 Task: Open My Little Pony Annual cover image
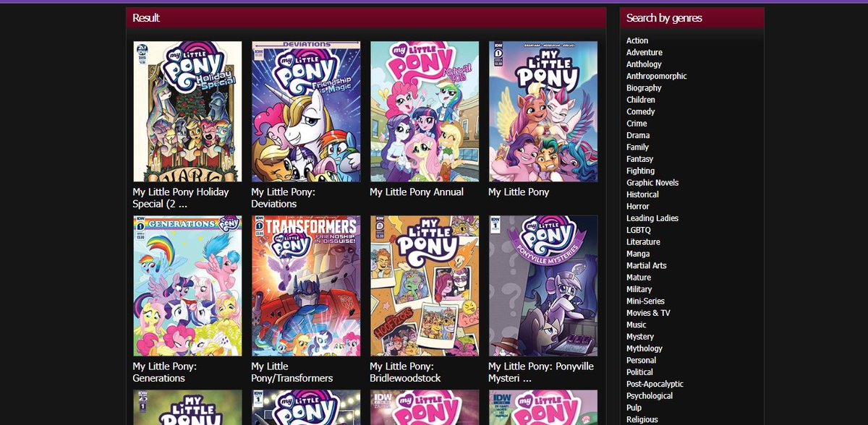425,111
